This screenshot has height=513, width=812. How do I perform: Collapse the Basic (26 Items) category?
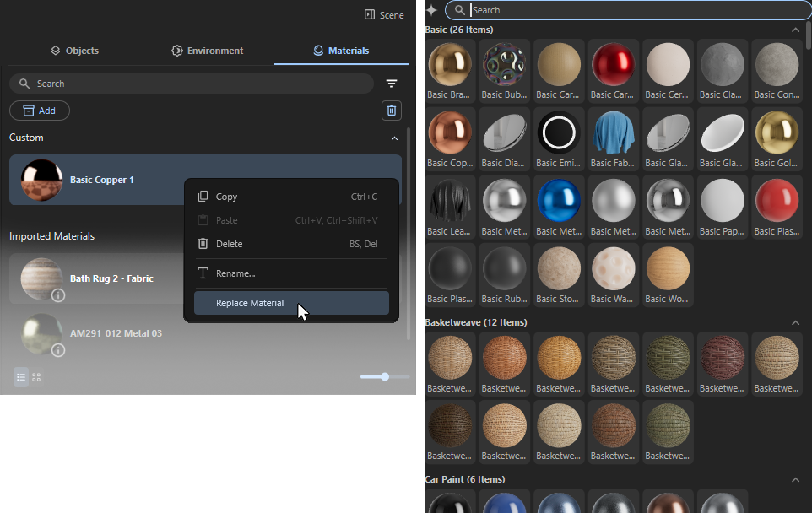[x=795, y=29]
